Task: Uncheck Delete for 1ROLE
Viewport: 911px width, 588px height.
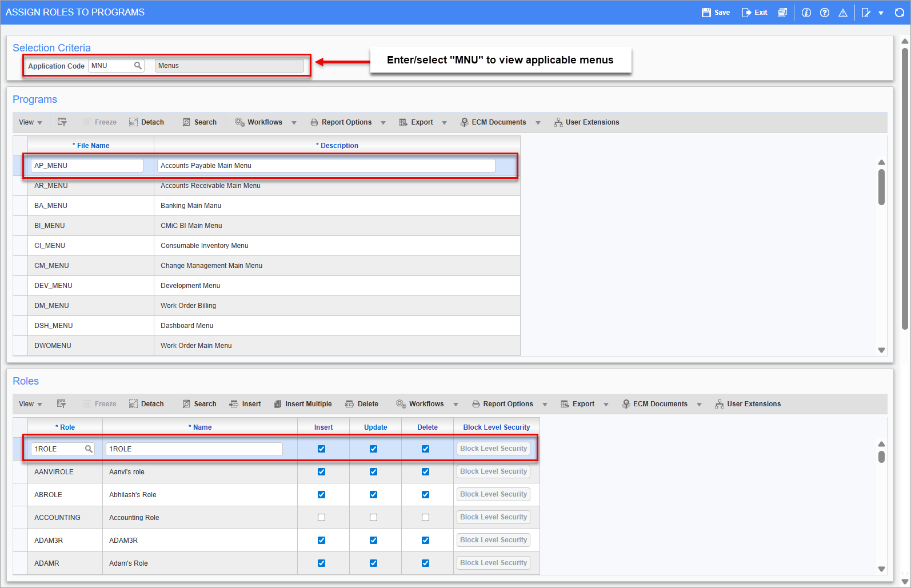Action: (x=425, y=449)
